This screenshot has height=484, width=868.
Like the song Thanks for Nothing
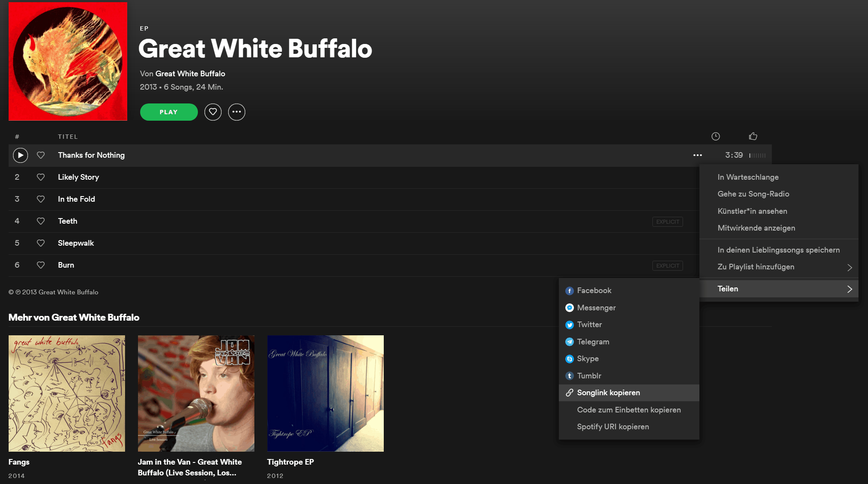(41, 155)
